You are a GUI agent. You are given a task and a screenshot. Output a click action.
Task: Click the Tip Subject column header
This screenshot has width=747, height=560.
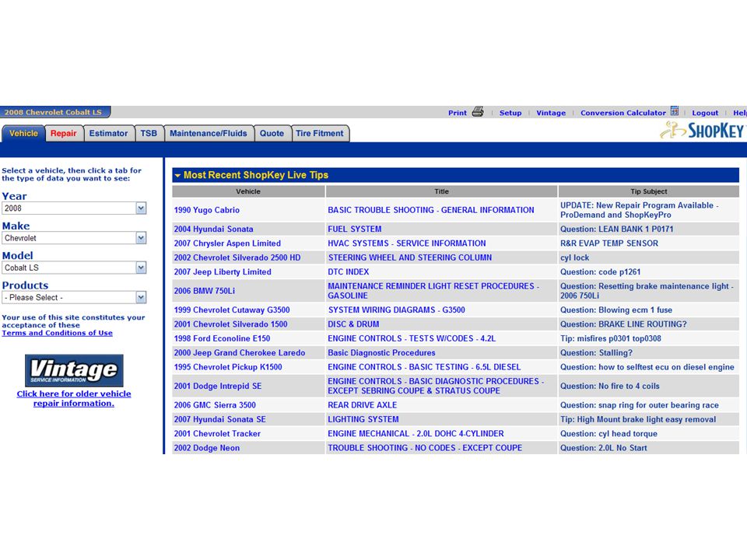648,191
